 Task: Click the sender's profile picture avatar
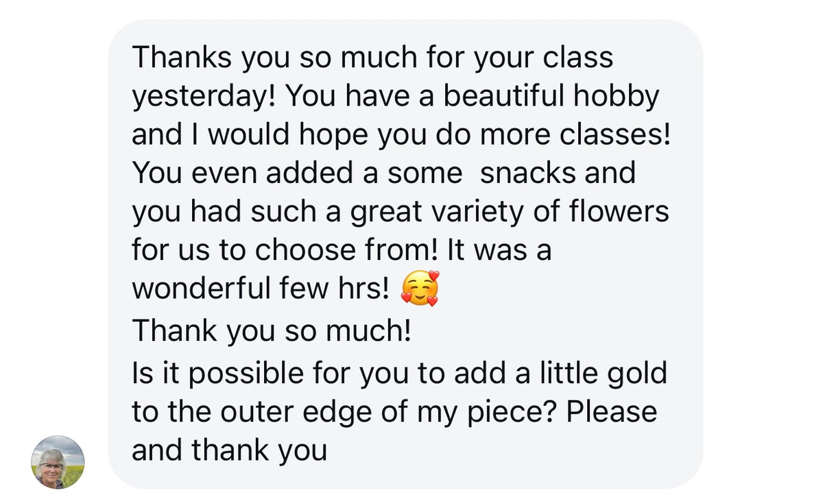[x=58, y=461]
